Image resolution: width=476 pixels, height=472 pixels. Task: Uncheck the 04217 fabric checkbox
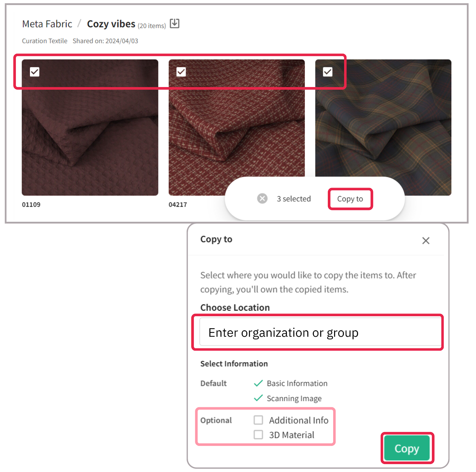[x=181, y=72]
